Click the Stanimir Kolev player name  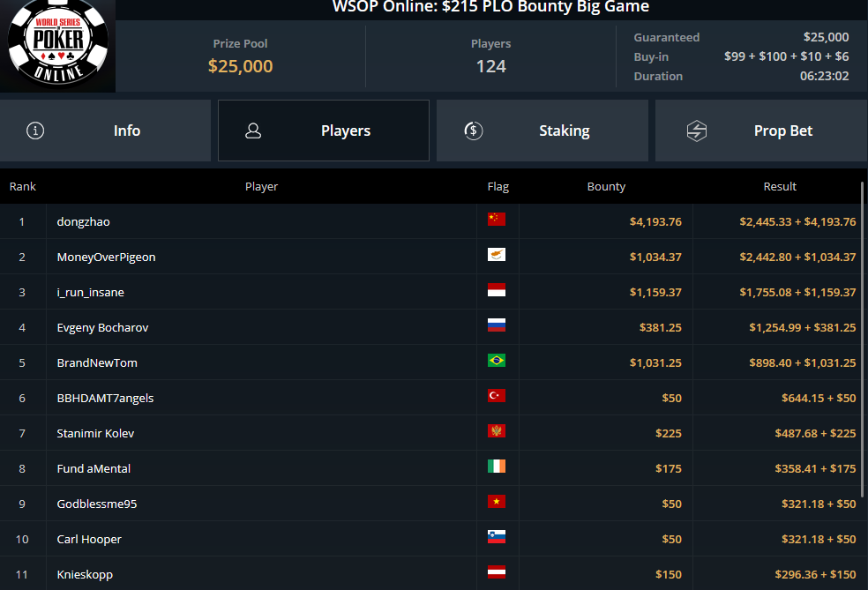coord(95,433)
